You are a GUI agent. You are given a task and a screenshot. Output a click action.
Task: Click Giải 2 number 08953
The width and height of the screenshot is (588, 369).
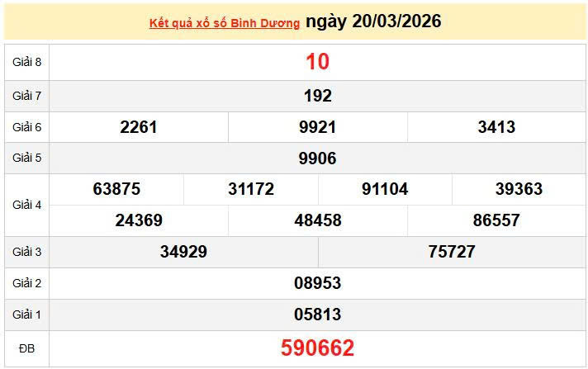[x=318, y=283]
